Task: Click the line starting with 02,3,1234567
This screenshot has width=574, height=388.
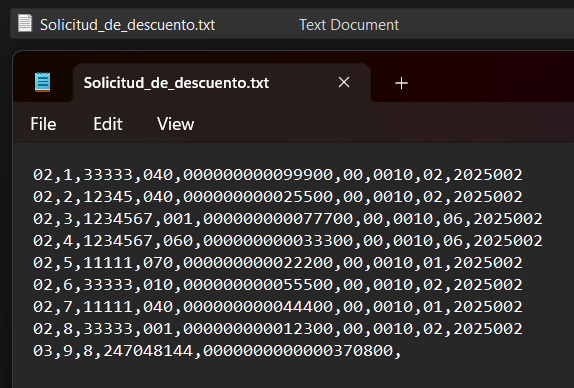Action: pyautogui.click(x=288, y=219)
